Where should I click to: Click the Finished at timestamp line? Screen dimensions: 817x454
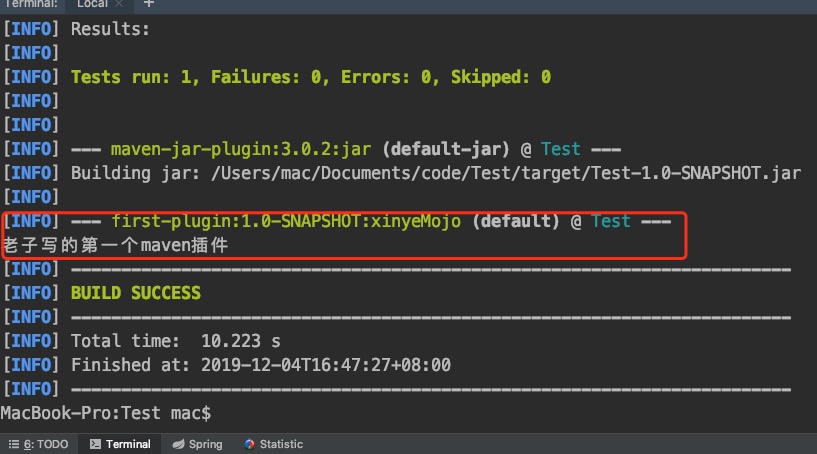point(260,365)
